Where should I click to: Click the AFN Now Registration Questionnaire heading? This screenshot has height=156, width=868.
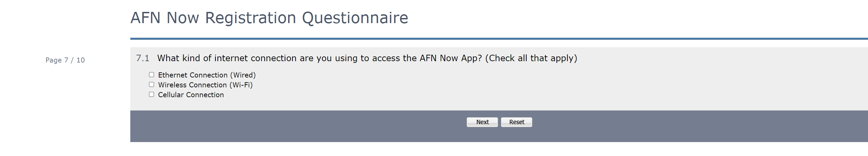point(269,18)
